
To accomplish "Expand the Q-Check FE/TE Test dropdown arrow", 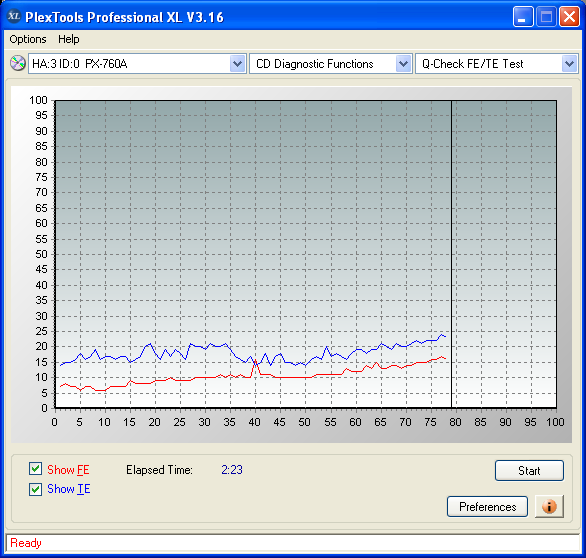I will pos(570,64).
